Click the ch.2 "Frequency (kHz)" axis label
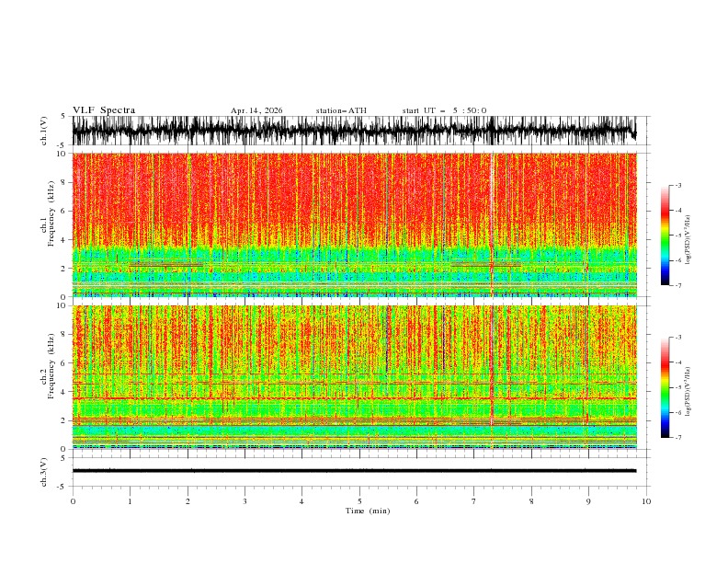 [51, 366]
